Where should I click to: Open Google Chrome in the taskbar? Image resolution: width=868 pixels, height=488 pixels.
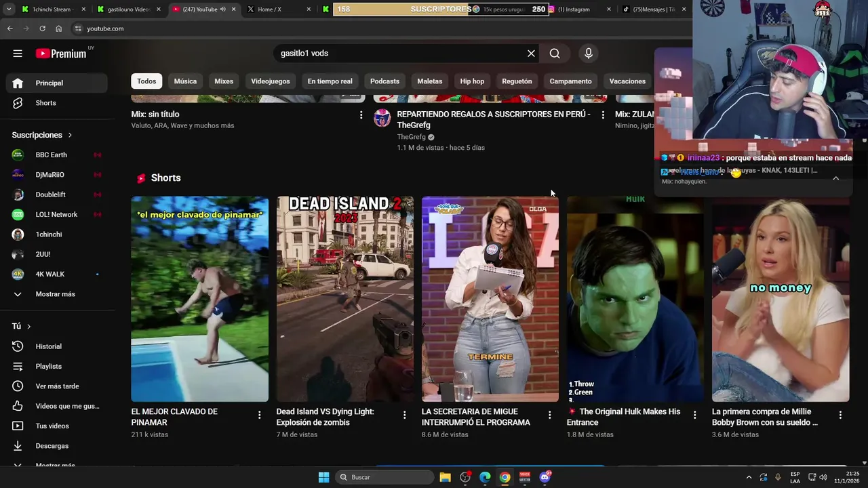click(505, 477)
